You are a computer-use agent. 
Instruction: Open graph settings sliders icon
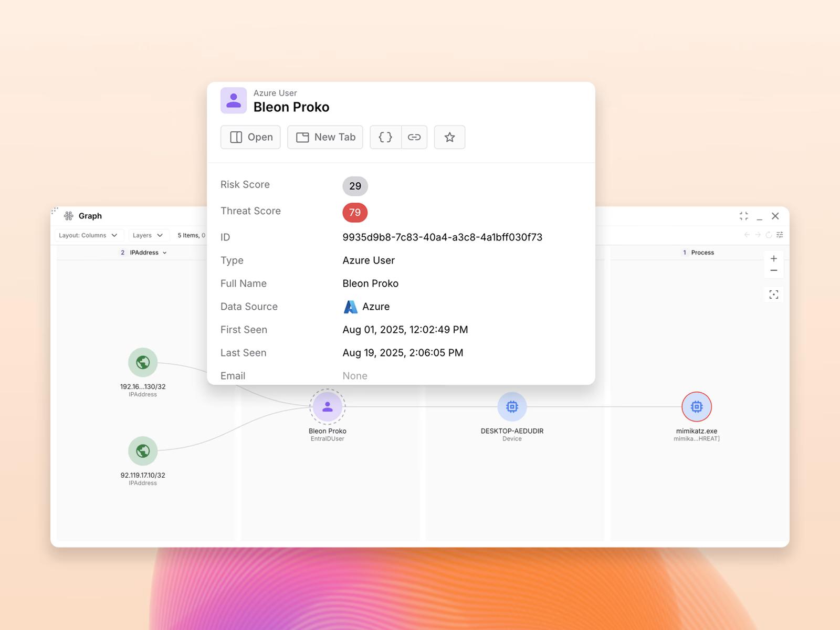pos(780,235)
